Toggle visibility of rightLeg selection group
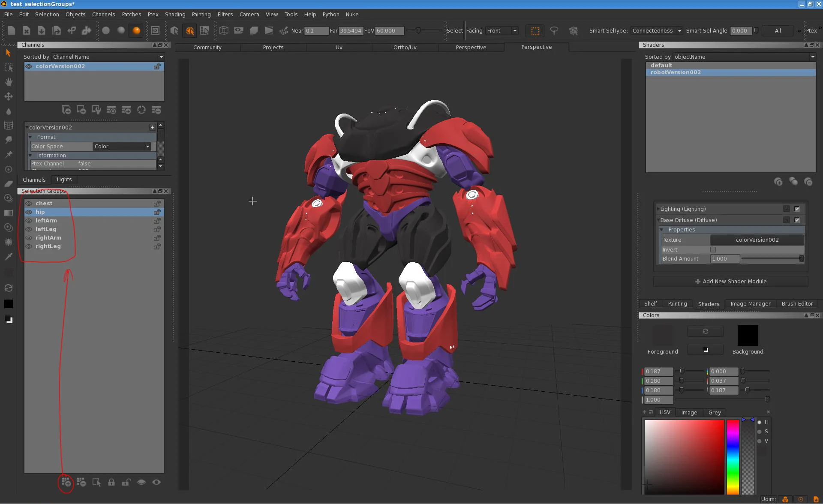This screenshot has height=504, width=823. 29,246
